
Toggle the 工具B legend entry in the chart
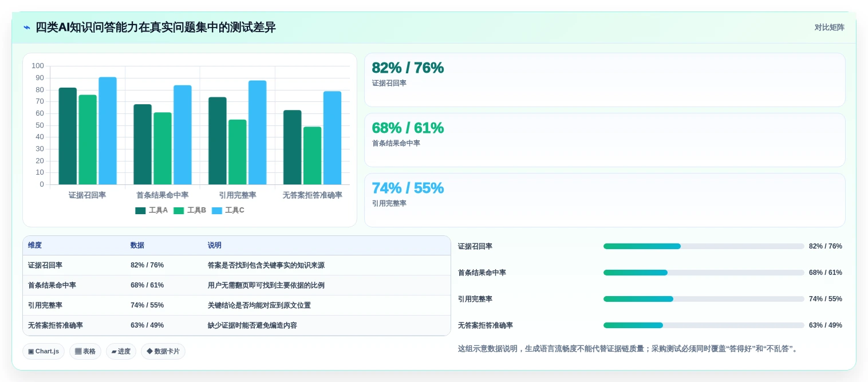tap(190, 210)
